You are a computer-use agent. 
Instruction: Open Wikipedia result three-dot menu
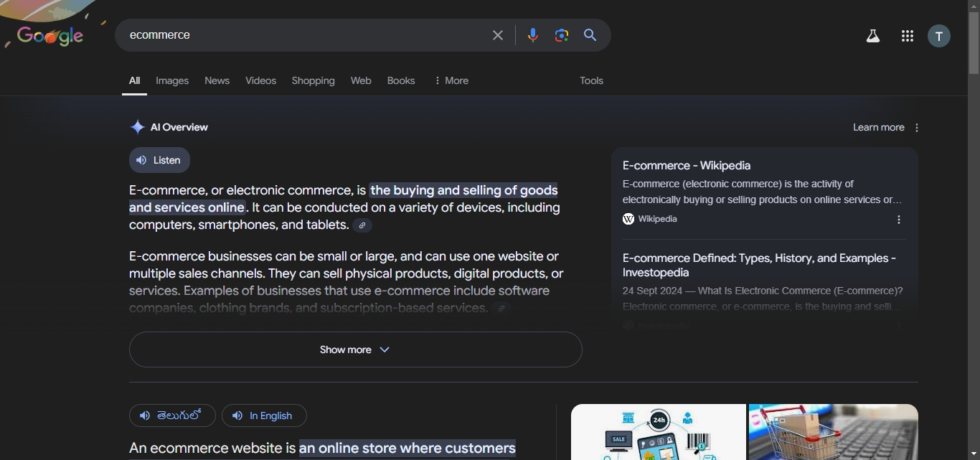pyautogui.click(x=899, y=220)
